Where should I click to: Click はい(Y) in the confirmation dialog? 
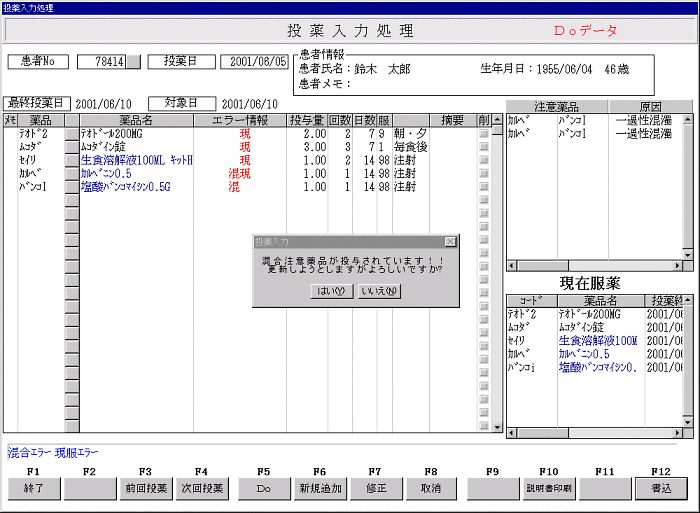pyautogui.click(x=331, y=291)
